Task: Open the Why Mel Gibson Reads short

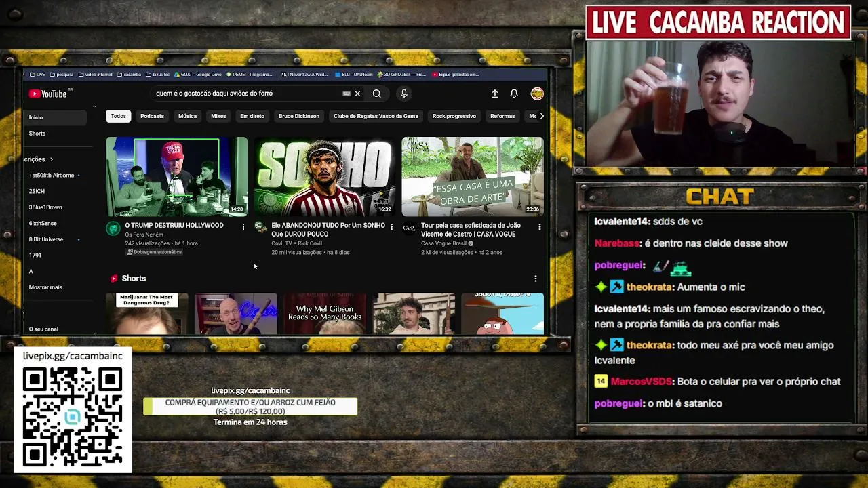Action: [x=325, y=314]
